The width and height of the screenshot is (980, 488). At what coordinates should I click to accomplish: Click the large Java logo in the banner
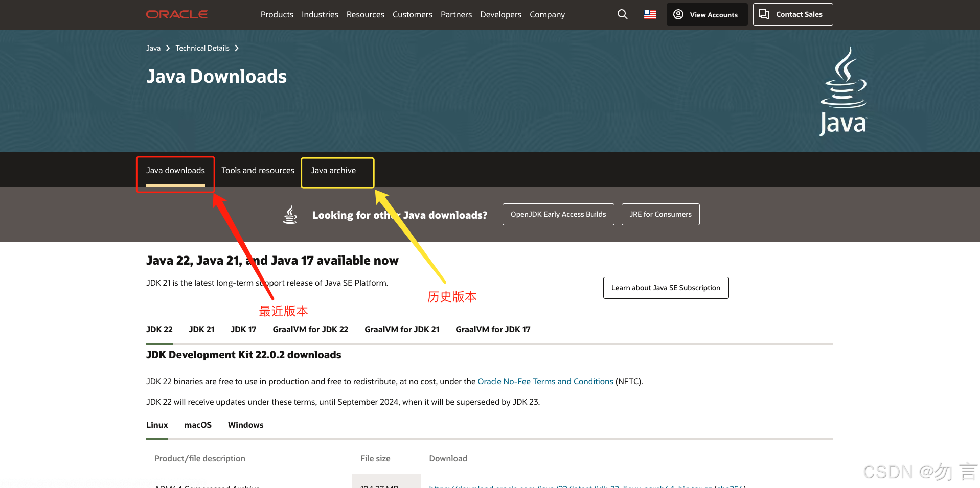point(843,91)
